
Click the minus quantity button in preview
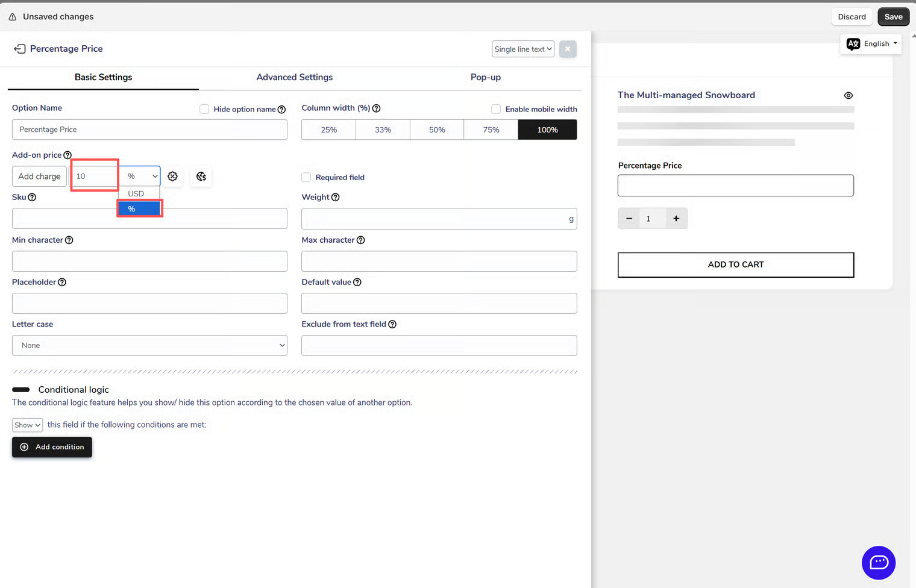point(629,219)
